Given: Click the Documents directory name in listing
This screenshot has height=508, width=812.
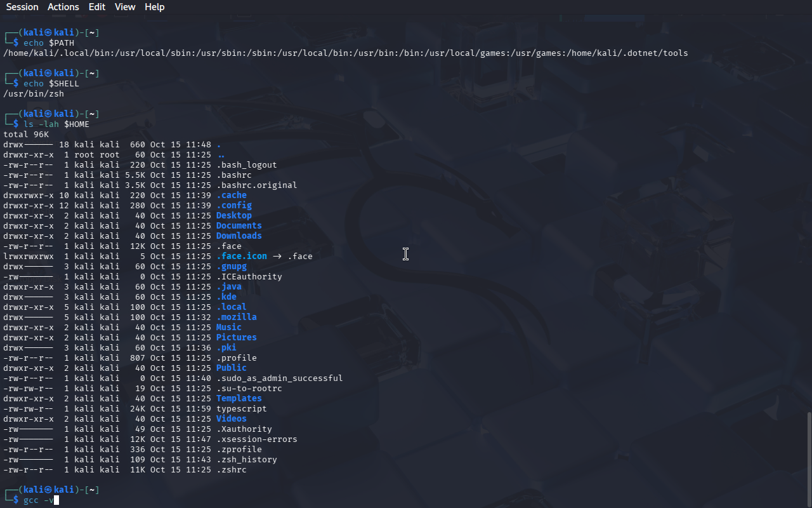Looking at the screenshot, I should pos(239,226).
